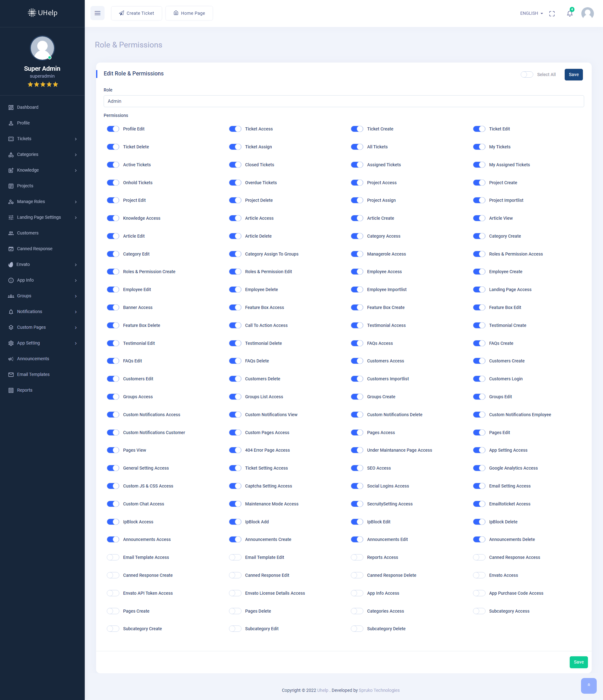Expand the Tickets sidebar submenu
603x700 pixels.
[42, 139]
